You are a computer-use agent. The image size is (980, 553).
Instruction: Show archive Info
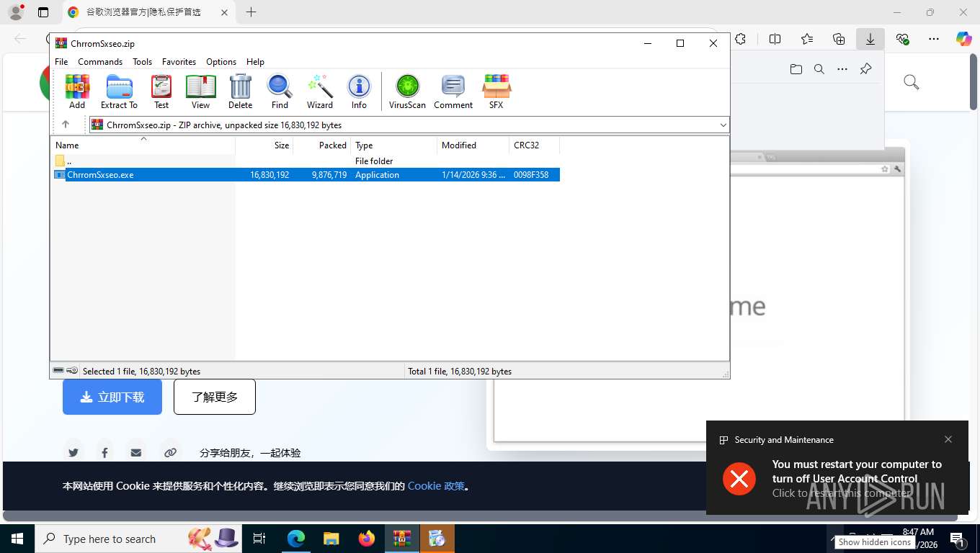(359, 91)
